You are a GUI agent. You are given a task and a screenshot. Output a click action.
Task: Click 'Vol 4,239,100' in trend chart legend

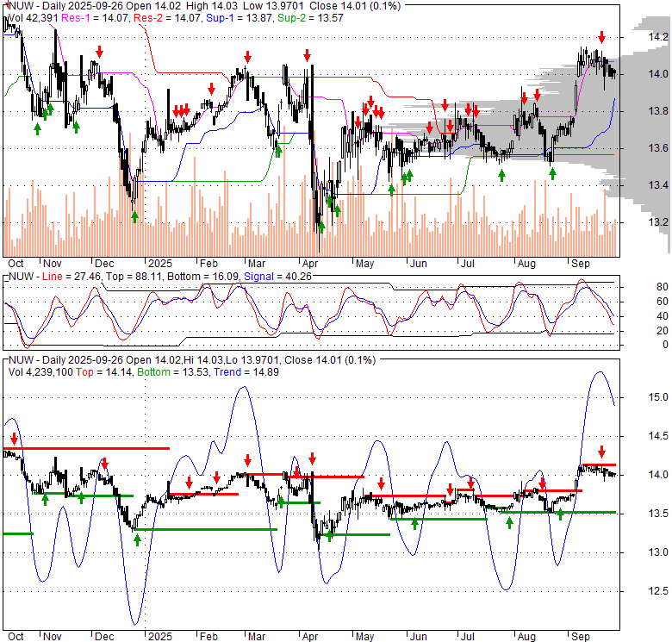(x=40, y=372)
